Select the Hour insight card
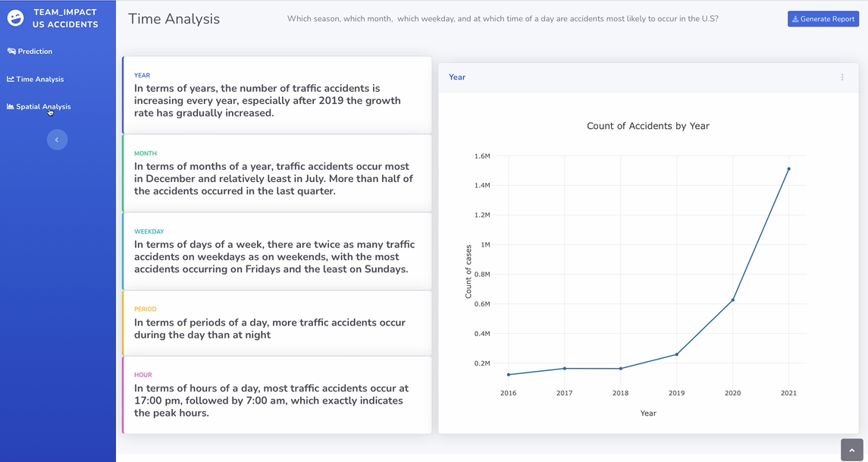This screenshot has width=868, height=462. tap(277, 394)
